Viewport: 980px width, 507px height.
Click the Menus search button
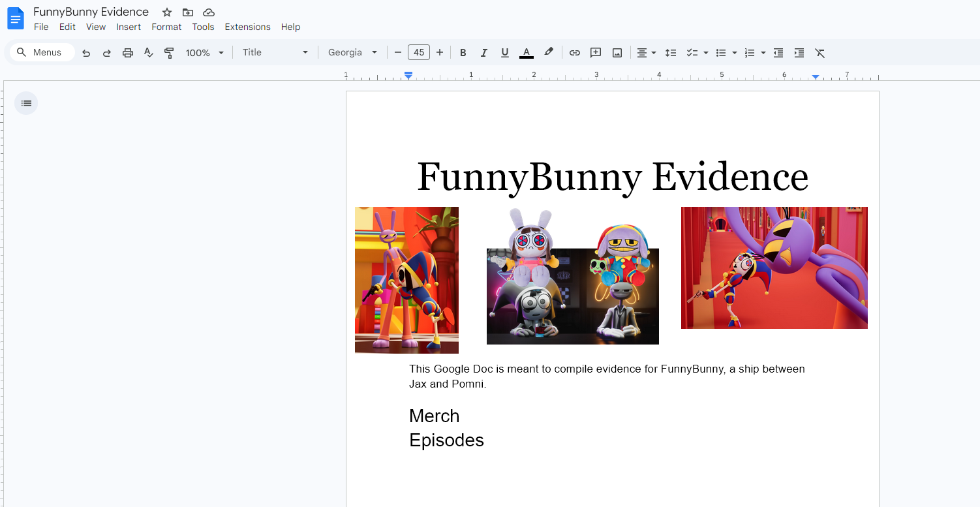point(40,53)
